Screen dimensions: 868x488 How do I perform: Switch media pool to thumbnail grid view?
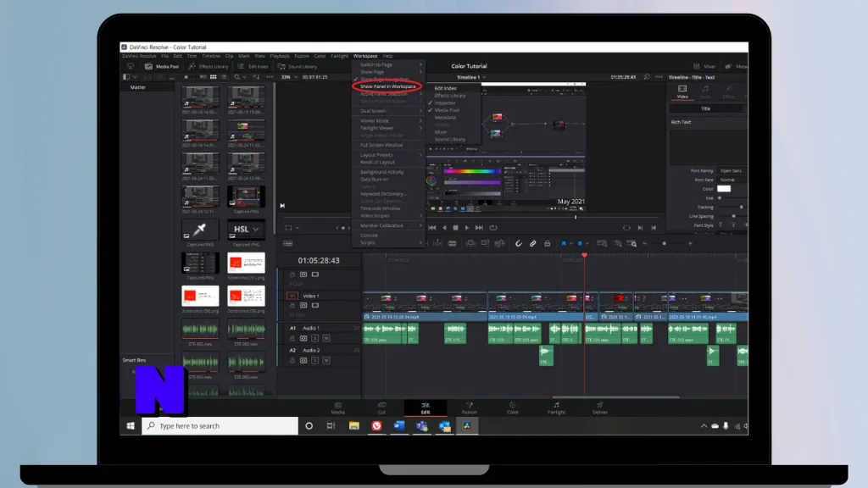[x=213, y=77]
